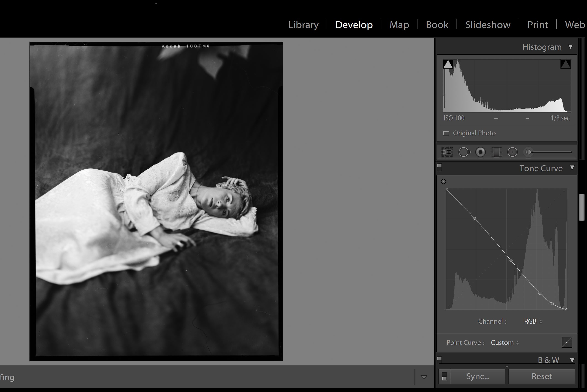Select the Develop module tab
The image size is (587, 392).
(354, 24)
